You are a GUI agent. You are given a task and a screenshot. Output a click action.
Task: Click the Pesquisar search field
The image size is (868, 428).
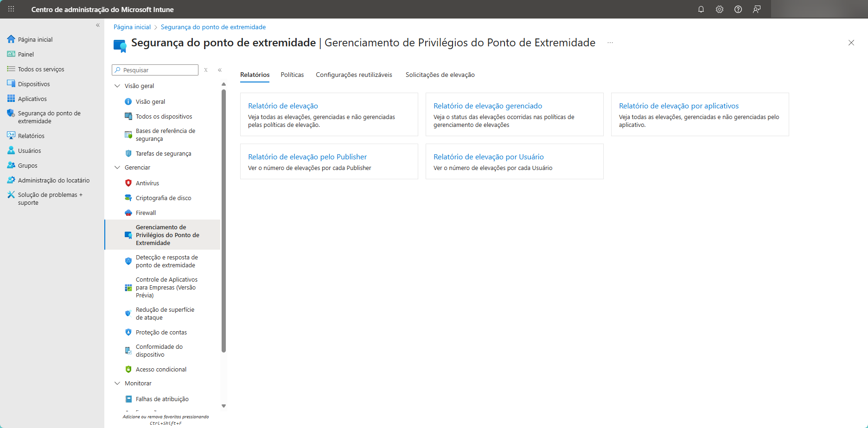tap(155, 70)
